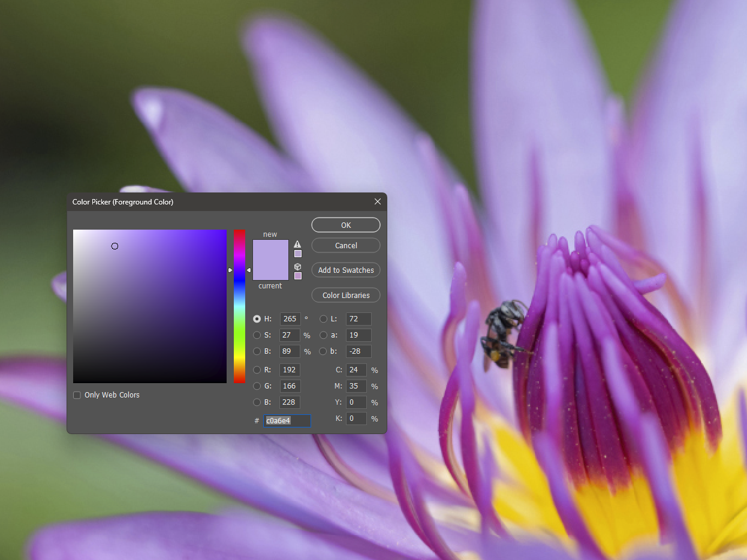
Task: Click the H hue value field
Action: [x=290, y=318]
